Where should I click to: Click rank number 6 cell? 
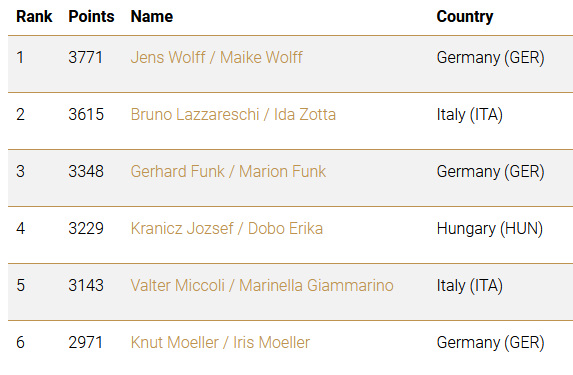tap(20, 342)
